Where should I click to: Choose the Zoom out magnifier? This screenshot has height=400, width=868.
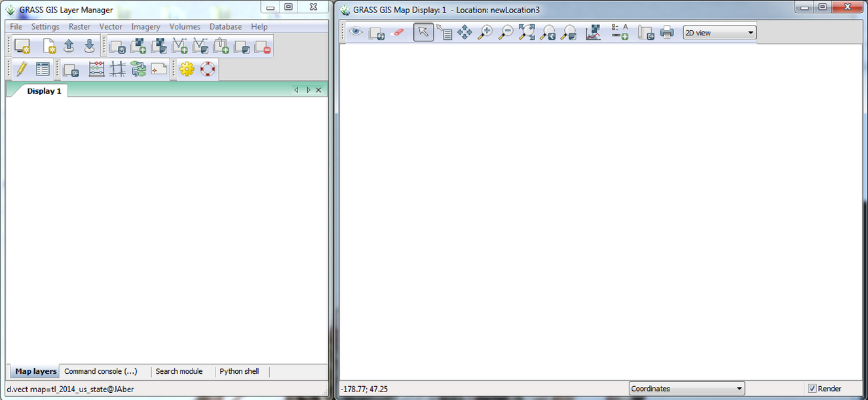point(506,32)
